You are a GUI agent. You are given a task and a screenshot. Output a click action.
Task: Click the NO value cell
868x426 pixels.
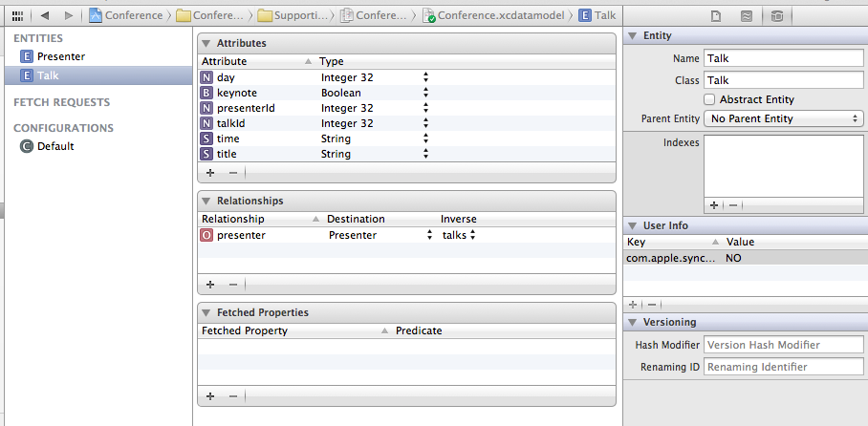pos(733,258)
